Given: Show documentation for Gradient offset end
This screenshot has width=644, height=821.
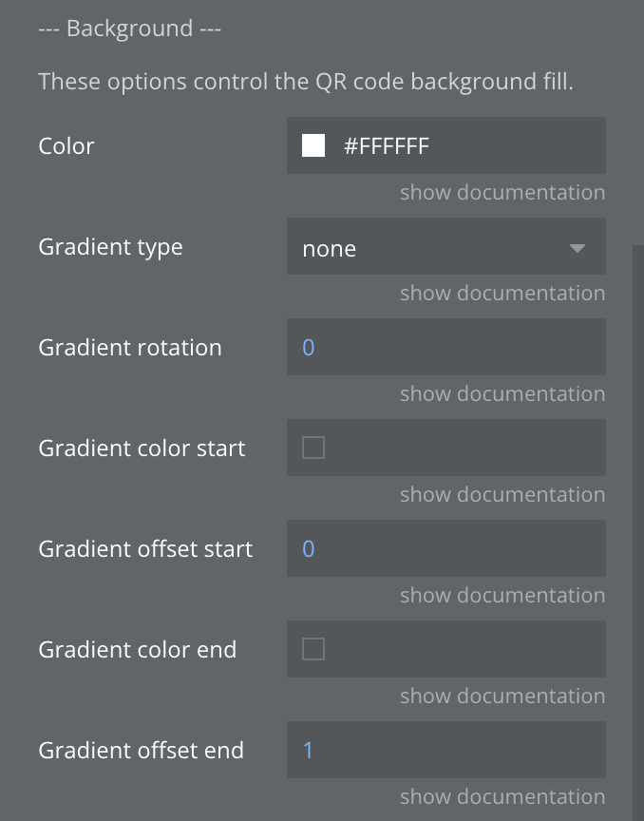Looking at the screenshot, I should [x=502, y=796].
